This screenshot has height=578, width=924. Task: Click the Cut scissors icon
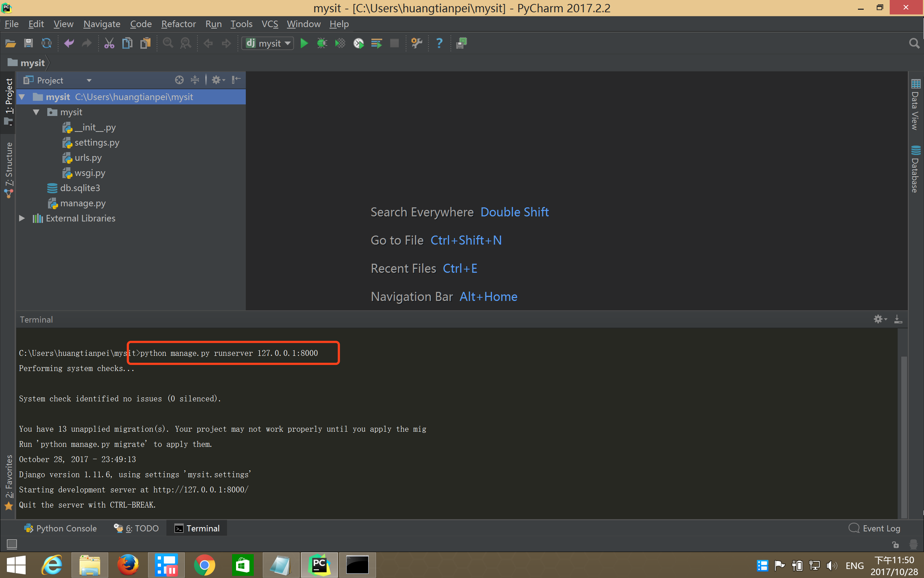coord(109,43)
